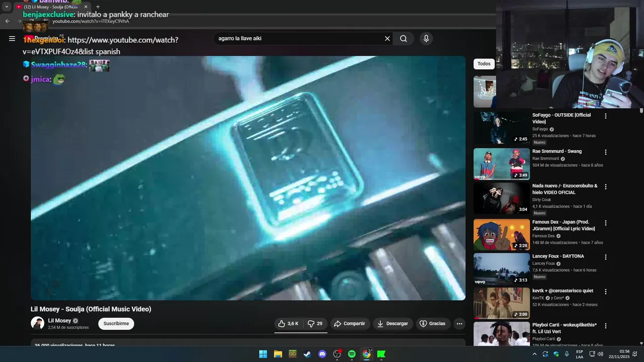Open title SoFaygo - OUTSIDE [Official Video]
644x362 pixels.
pyautogui.click(x=561, y=119)
